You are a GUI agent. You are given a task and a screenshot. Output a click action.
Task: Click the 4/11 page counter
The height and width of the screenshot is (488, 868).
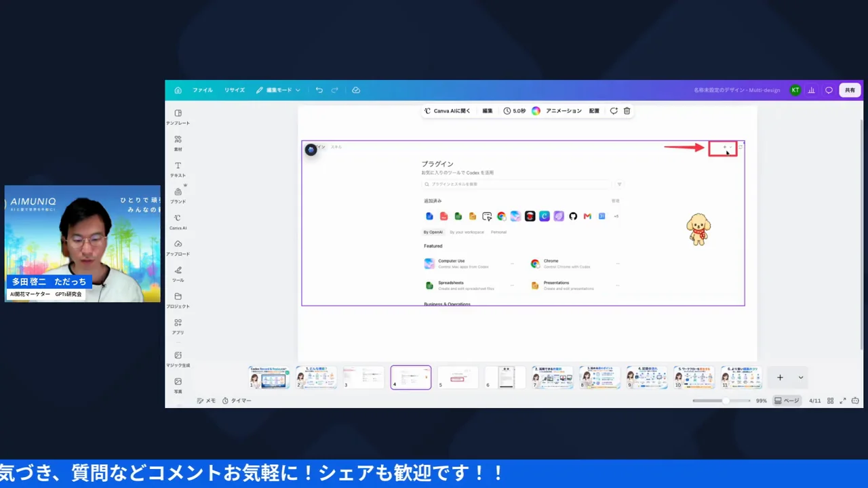pyautogui.click(x=815, y=401)
